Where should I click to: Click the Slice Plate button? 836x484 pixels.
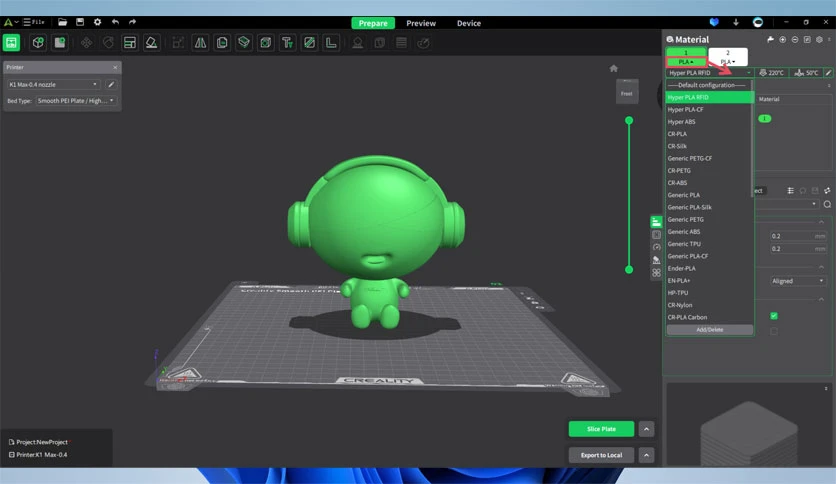(601, 429)
